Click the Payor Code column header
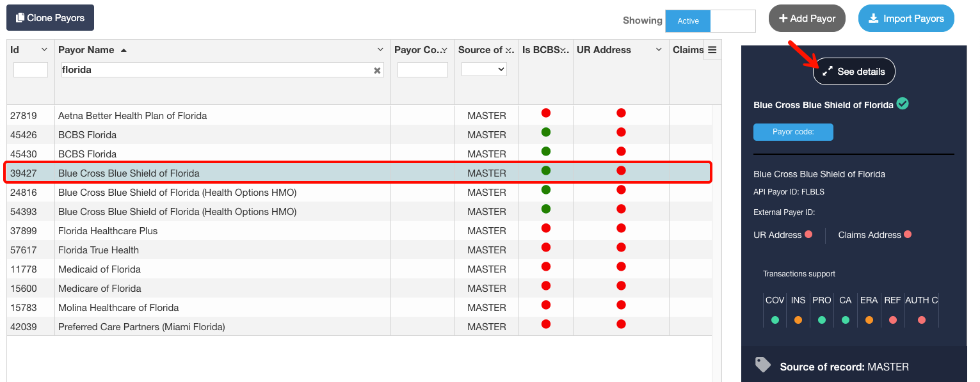Screen dimensions: 980x382 click(x=416, y=50)
